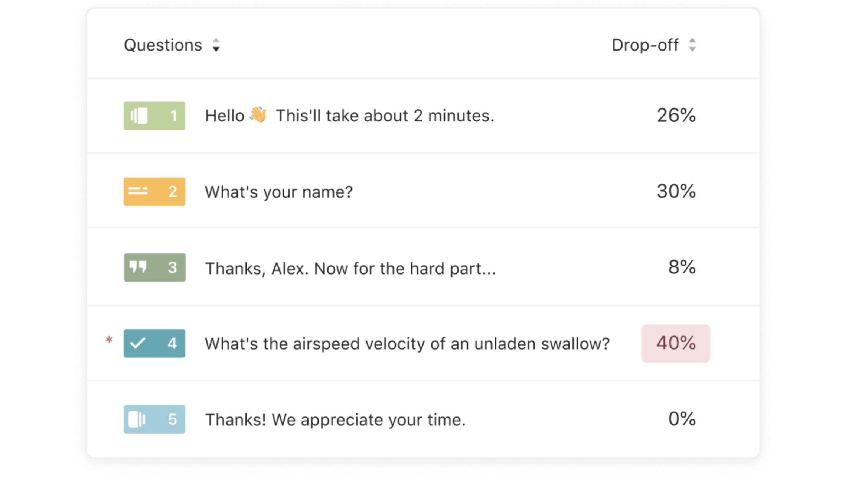868x480 pixels.
Task: Click the teal checkmark icon for question 4
Action: (138, 343)
